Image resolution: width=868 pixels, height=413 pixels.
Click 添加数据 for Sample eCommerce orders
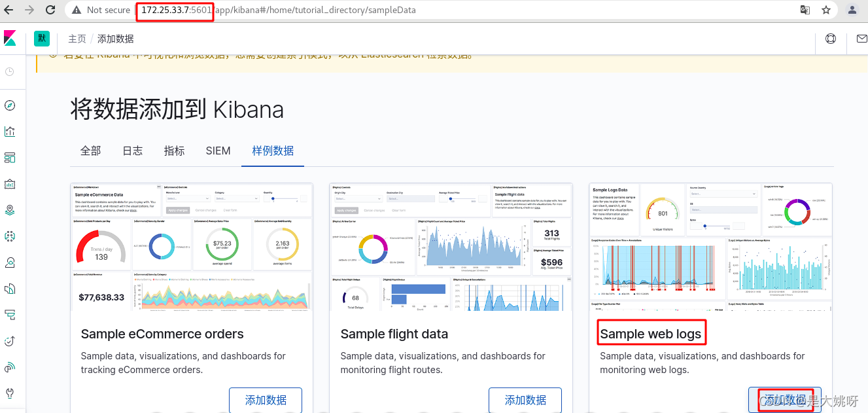pos(266,400)
